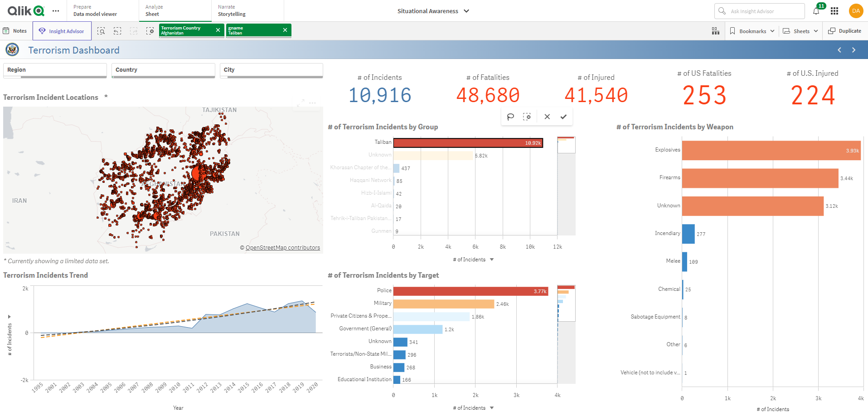Click the Duplicate button
The width and height of the screenshot is (868, 417).
tap(844, 30)
